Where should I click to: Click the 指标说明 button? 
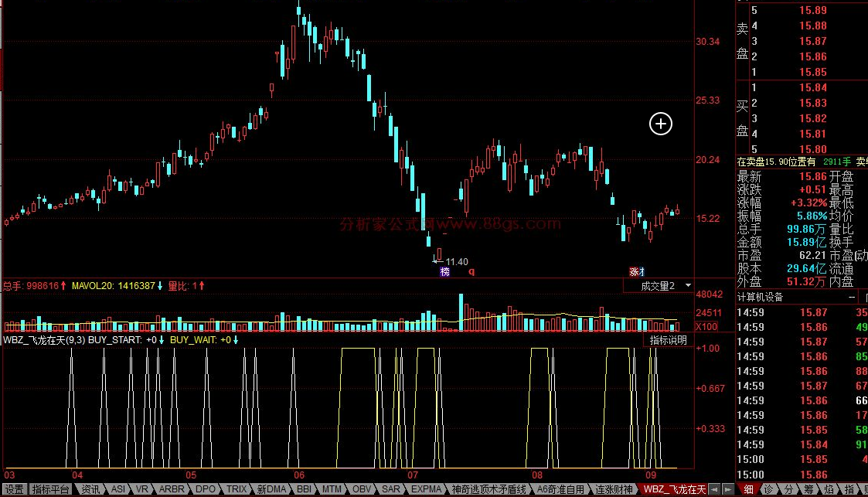[x=668, y=340]
